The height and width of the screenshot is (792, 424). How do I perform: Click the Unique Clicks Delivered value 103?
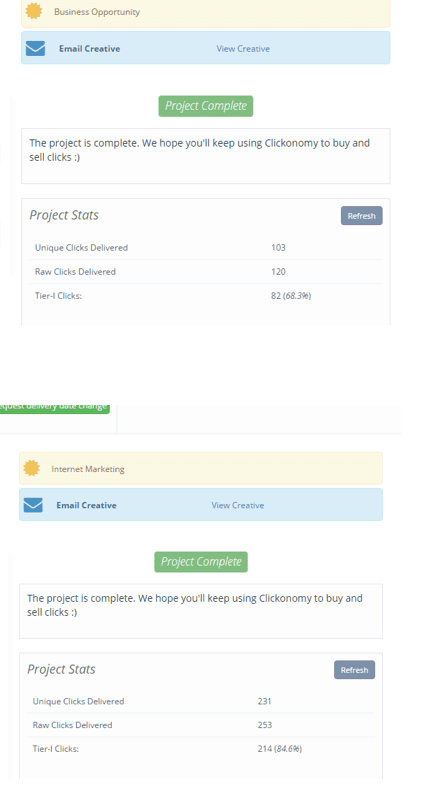tap(278, 248)
